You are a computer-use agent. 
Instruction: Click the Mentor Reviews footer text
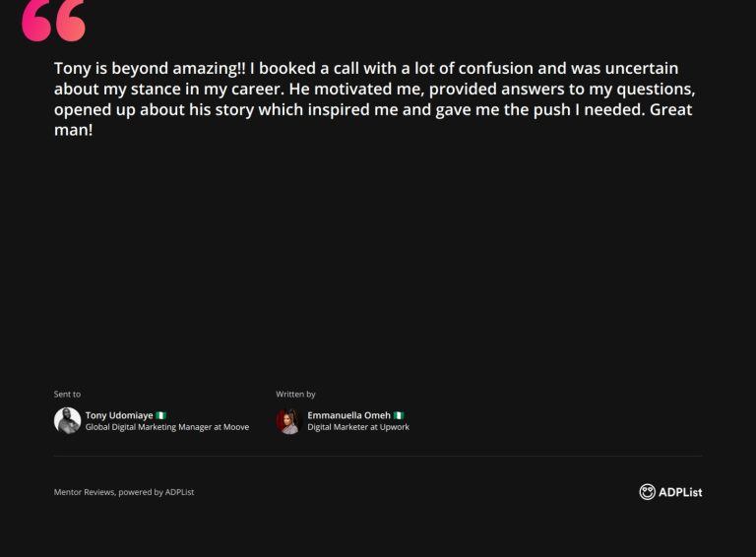(123, 492)
